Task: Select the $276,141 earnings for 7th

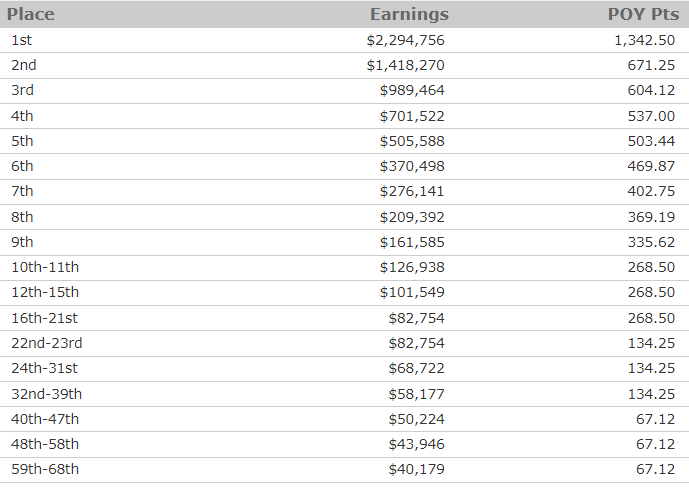Action: click(412, 191)
